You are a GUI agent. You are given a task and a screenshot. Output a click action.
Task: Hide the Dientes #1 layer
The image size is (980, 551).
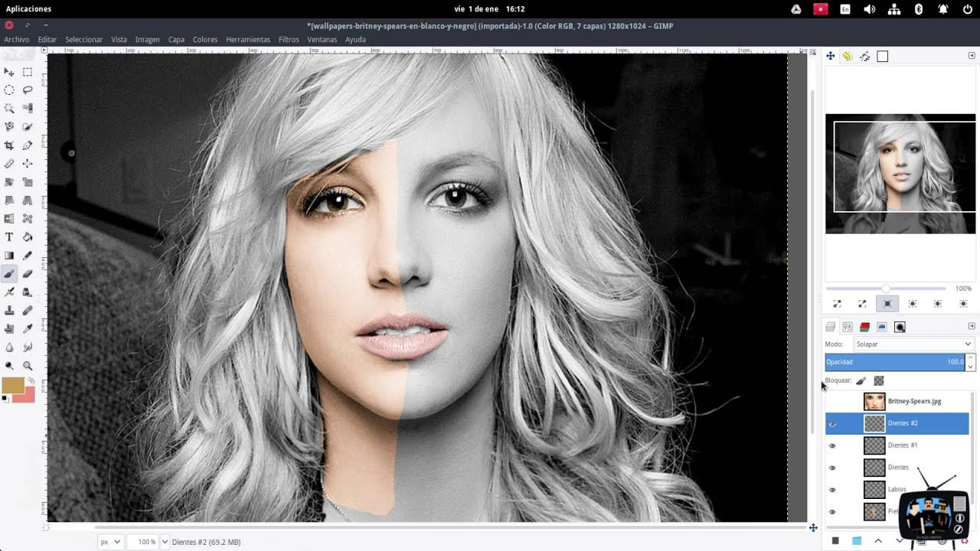click(832, 445)
